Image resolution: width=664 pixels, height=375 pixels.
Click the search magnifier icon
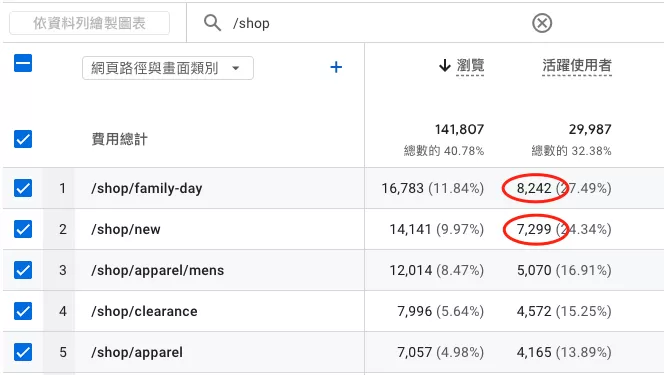212,23
